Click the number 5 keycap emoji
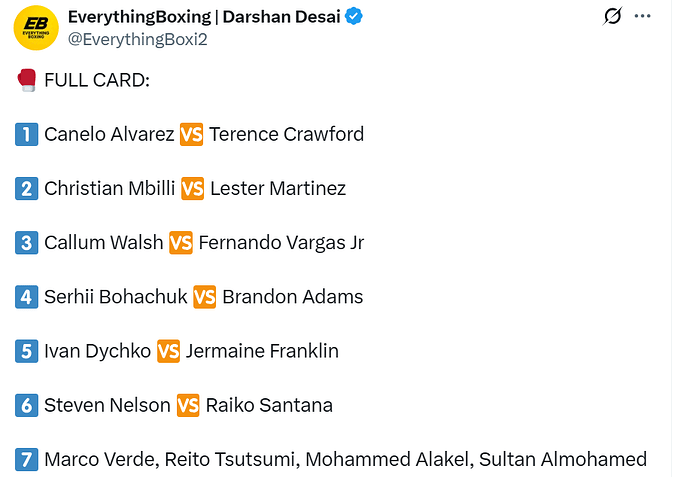690x477 pixels. (27, 351)
